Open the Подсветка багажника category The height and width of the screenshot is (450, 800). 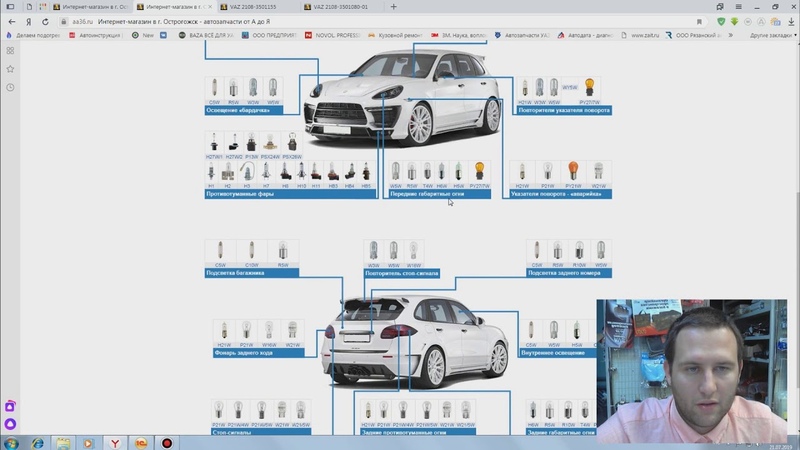pos(252,273)
